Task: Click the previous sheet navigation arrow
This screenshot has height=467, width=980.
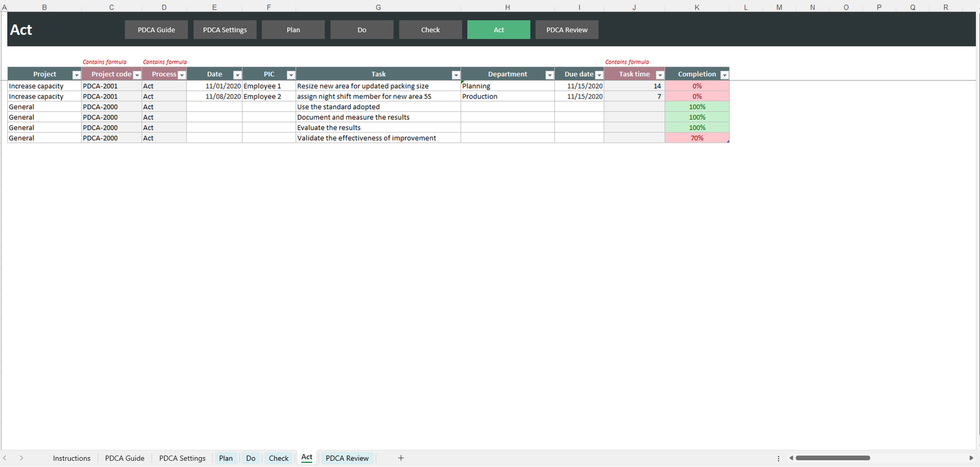Action: [x=5, y=458]
